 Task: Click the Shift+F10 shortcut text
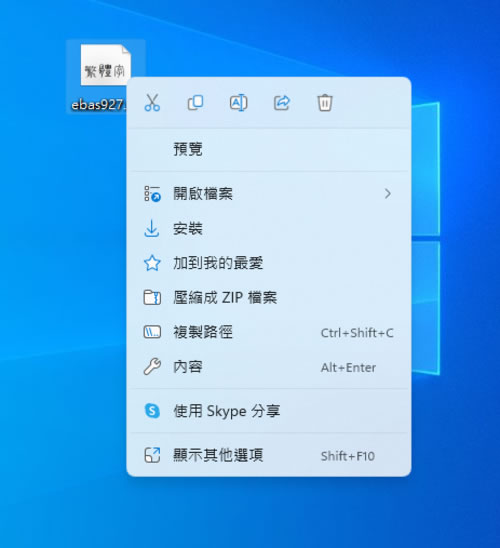[x=348, y=456]
